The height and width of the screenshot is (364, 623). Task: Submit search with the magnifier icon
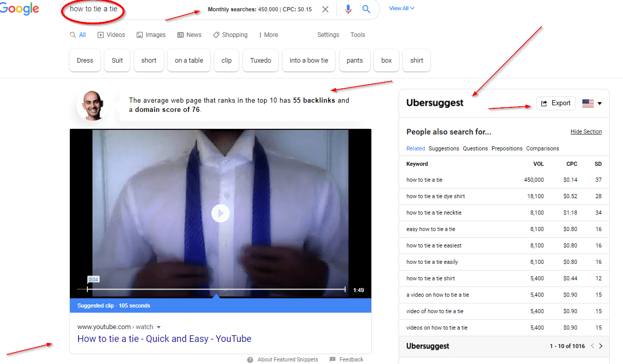tap(366, 9)
